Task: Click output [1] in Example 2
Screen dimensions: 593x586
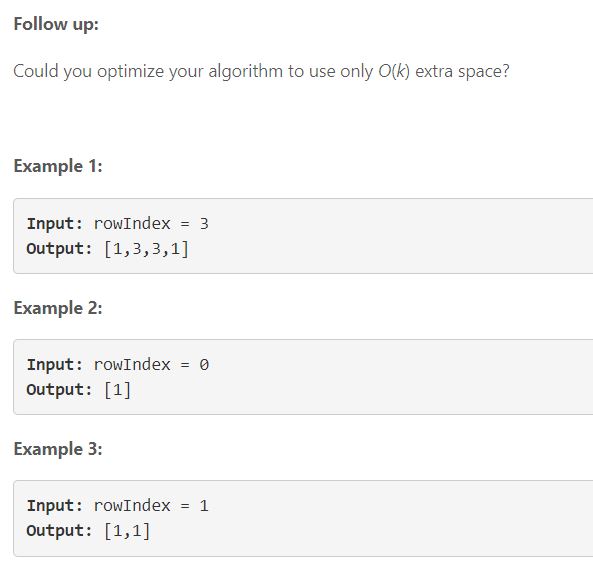Action: coord(117,390)
